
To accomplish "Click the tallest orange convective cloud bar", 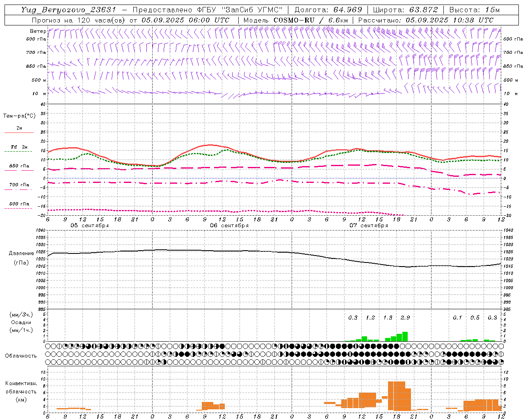I will (397, 396).
